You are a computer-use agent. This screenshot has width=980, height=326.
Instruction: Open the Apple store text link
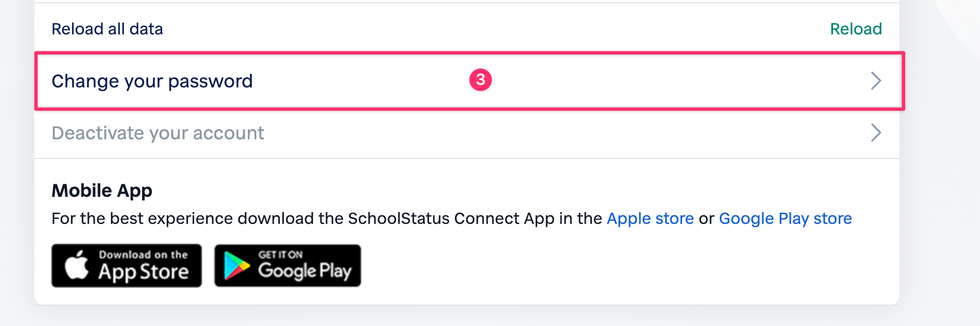tap(650, 218)
